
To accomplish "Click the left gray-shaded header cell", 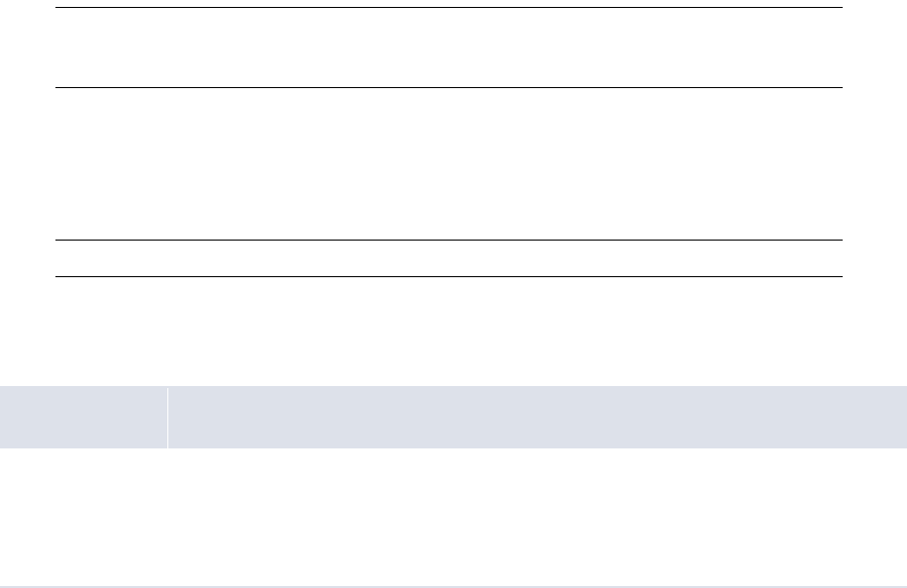I will [83, 417].
